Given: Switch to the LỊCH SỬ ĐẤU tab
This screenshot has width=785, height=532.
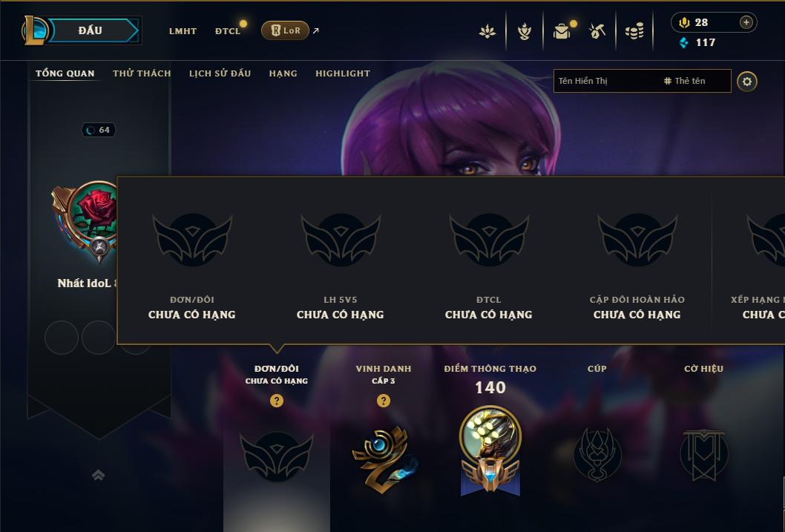Looking at the screenshot, I should pyautogui.click(x=220, y=73).
